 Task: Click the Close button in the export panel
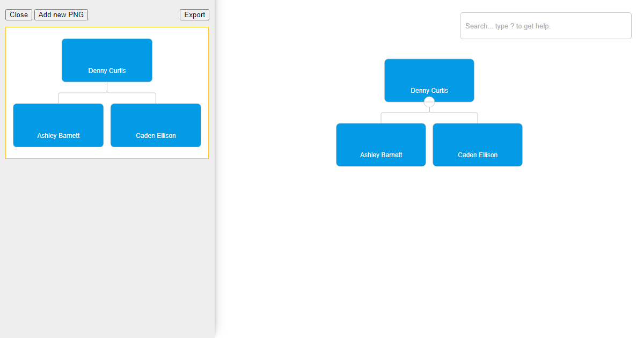(x=19, y=14)
